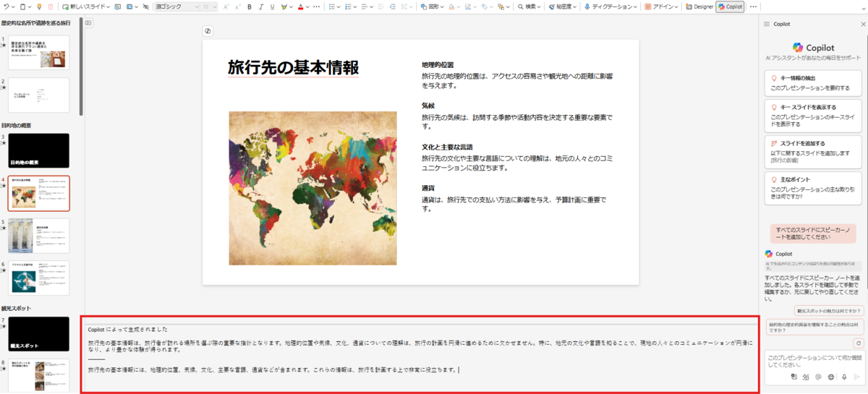
Task: Open the Add-ins (アドイン) dropdown
Action: point(662,7)
